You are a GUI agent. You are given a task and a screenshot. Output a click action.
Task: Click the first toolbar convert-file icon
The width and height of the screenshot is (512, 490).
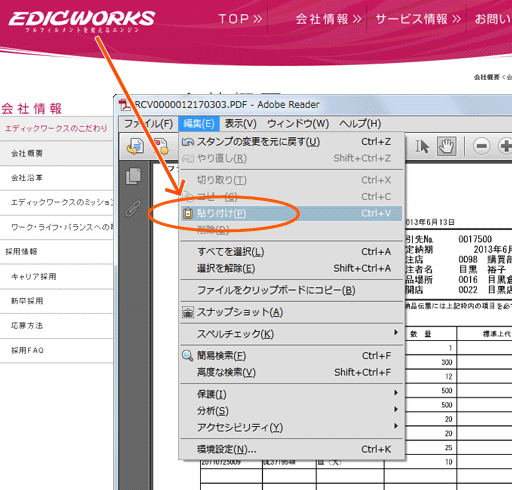pyautogui.click(x=135, y=147)
